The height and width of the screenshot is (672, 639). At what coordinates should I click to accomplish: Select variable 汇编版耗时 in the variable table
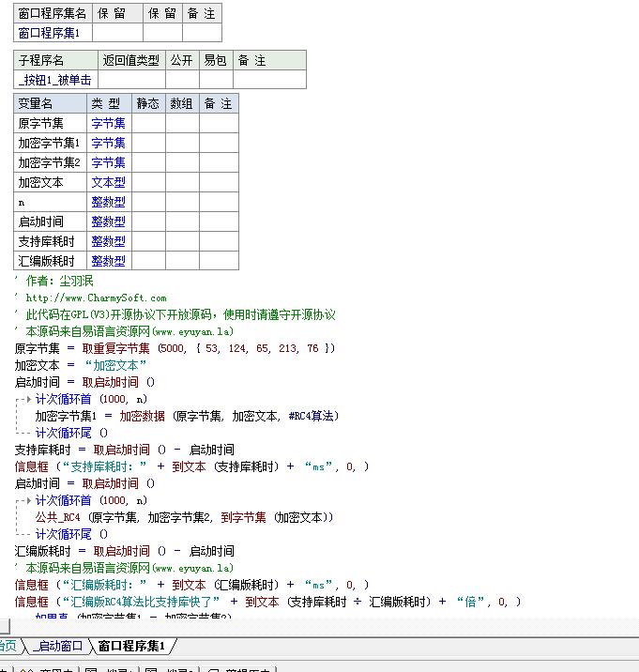point(50,261)
